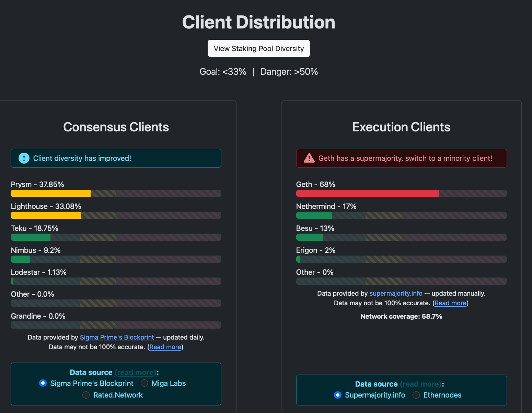Click the Nethermind 17% progress bar
The image size is (532, 413).
click(x=401, y=215)
